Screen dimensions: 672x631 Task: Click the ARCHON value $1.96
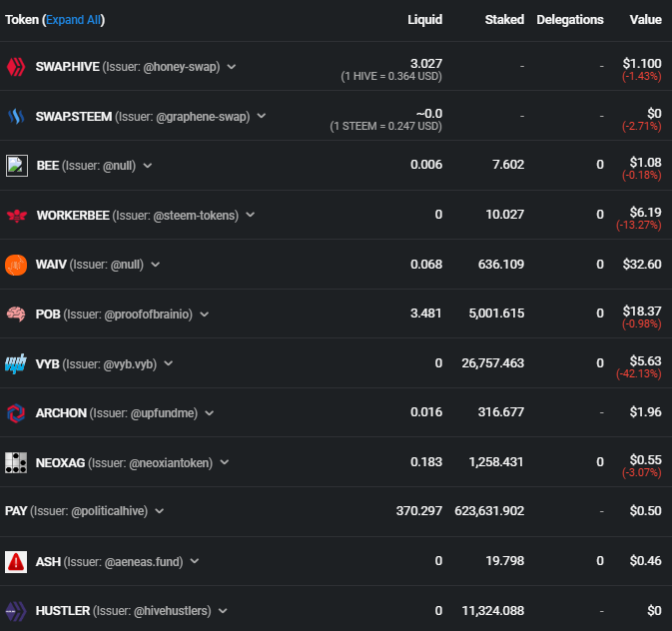coord(645,412)
